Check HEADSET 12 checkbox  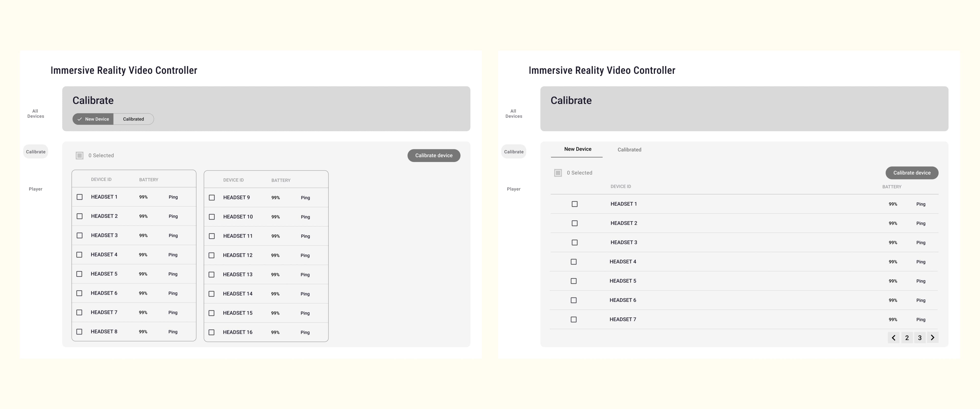click(212, 255)
